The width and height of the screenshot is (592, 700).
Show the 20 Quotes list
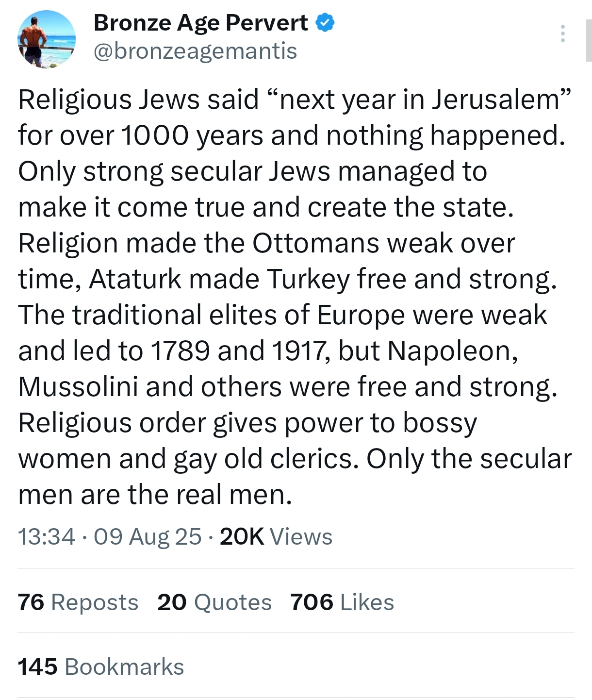(214, 602)
